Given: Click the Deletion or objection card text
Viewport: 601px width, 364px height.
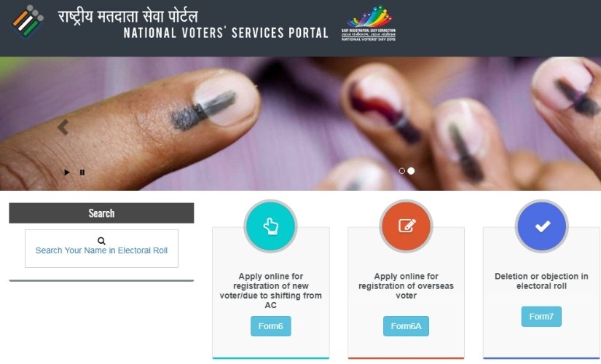Looking at the screenshot, I should click(541, 281).
